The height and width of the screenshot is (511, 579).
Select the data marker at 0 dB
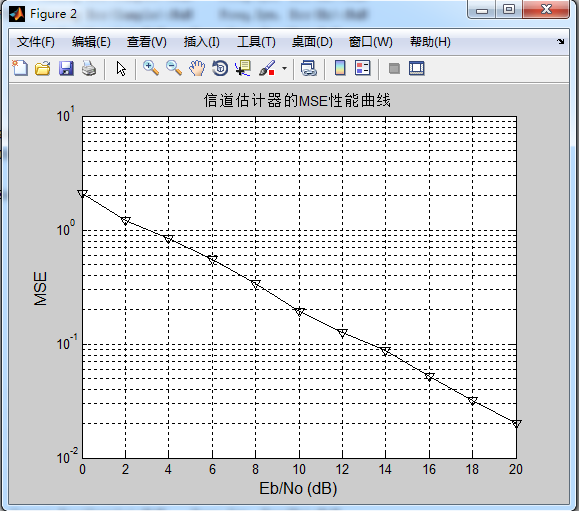(x=82, y=193)
